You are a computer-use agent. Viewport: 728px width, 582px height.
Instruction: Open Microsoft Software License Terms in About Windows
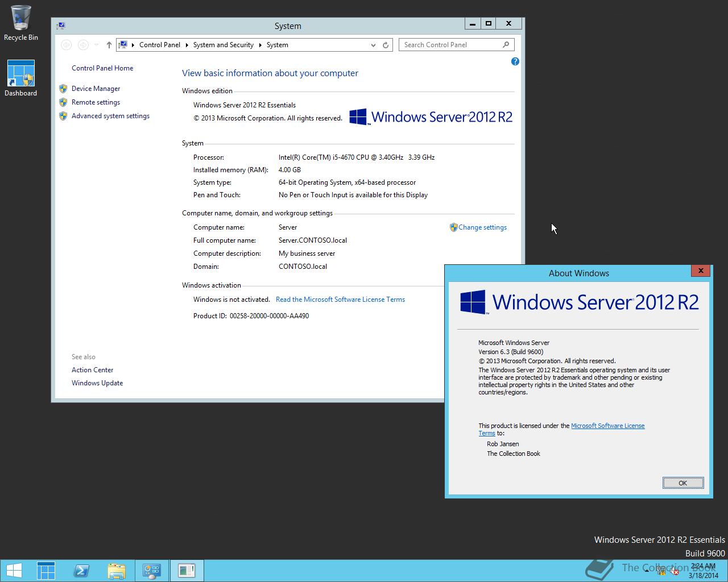[607, 426]
